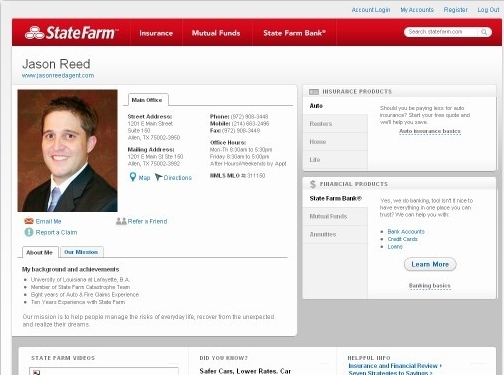The width and height of the screenshot is (504, 375).
Task: Open the My Accounts link
Action: 417,10
